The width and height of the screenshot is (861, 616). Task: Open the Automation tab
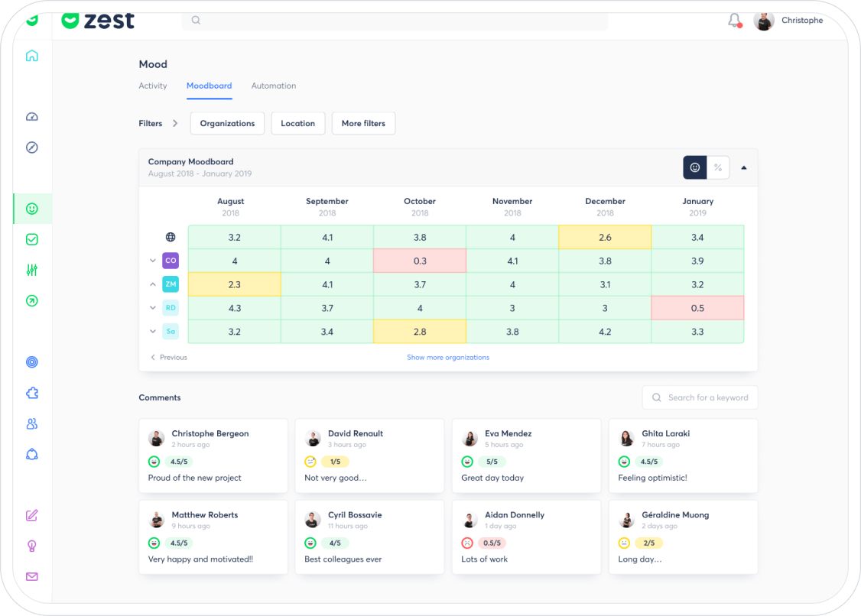point(274,86)
